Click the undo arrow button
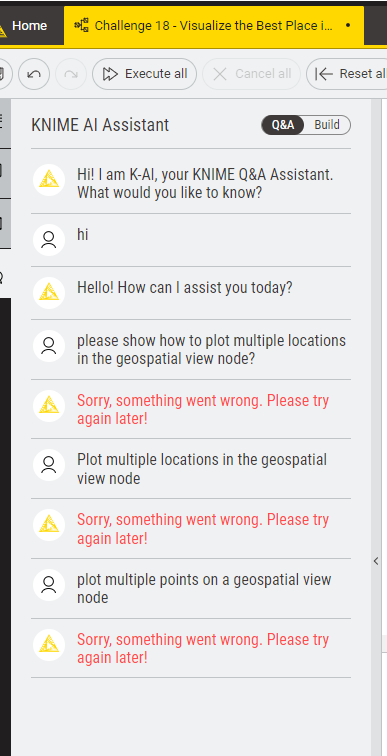The height and width of the screenshot is (756, 387). 34,74
